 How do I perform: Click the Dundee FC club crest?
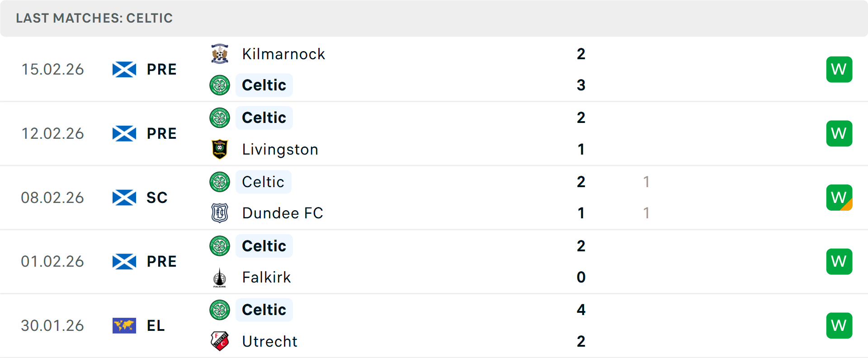220,213
